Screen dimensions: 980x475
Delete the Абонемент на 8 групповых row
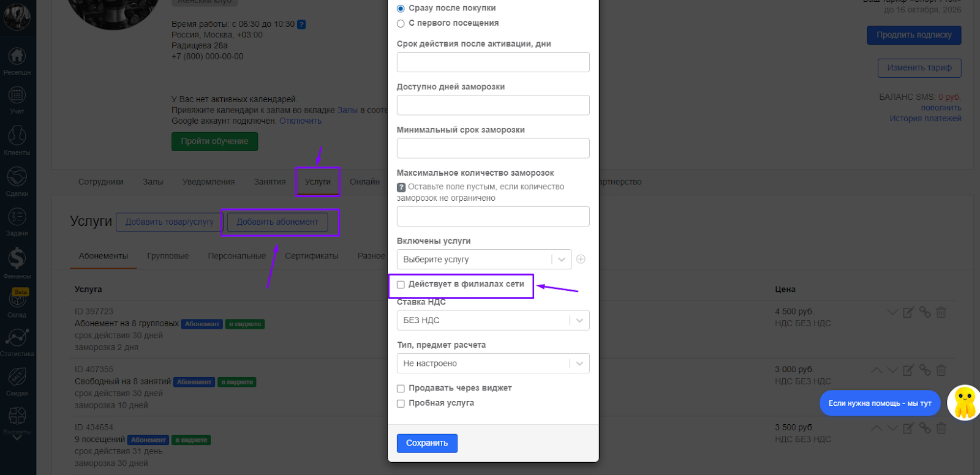click(x=941, y=312)
